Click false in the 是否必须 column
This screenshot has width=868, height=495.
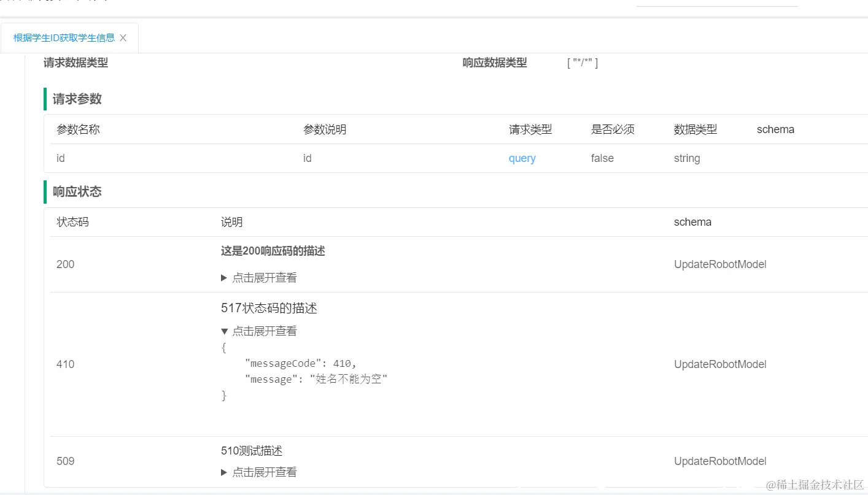(x=602, y=158)
